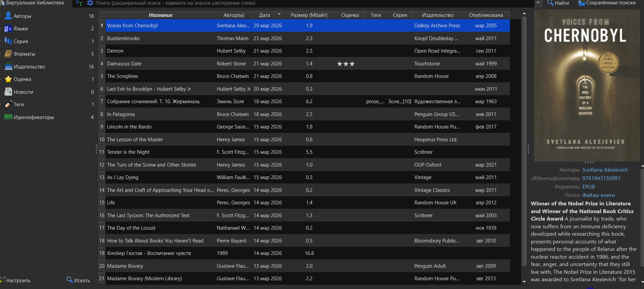Open the Идентификаторы barcode category
The height and width of the screenshot is (289, 644).
click(x=34, y=117)
